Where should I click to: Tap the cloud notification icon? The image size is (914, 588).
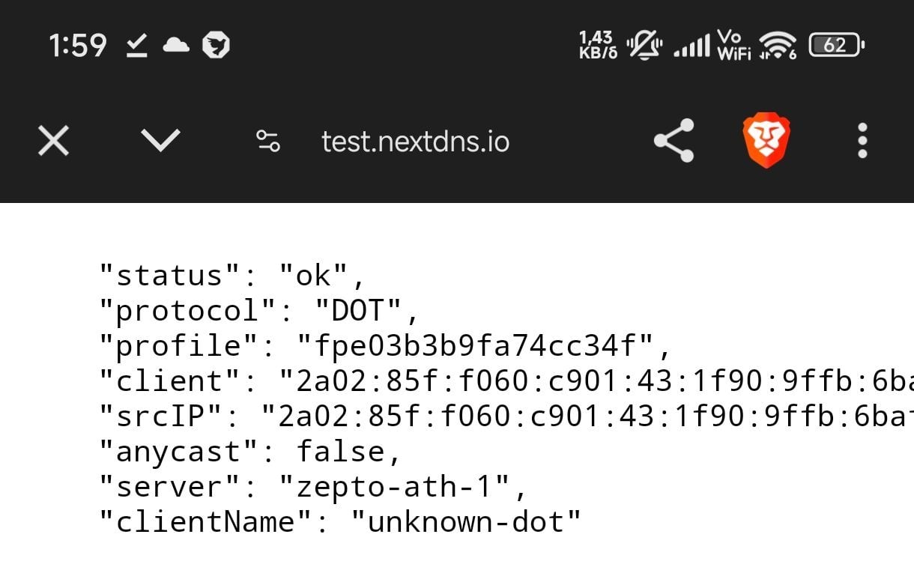tap(176, 46)
